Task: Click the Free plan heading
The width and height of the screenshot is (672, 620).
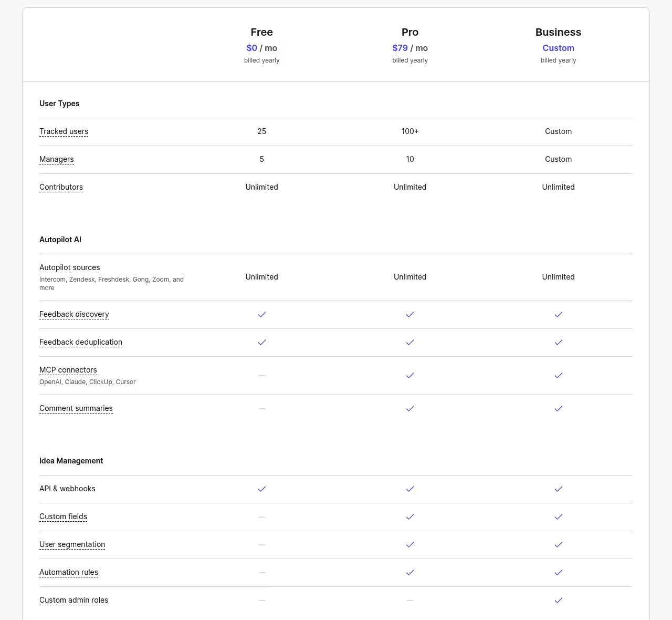Action: (x=262, y=32)
